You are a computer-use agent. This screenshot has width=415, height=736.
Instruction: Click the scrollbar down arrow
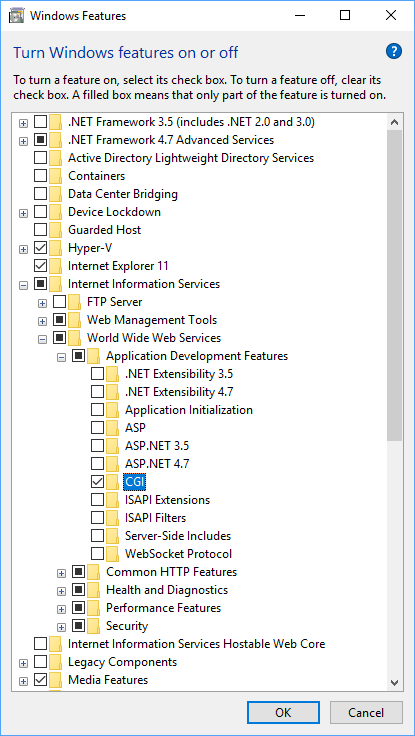point(394,682)
